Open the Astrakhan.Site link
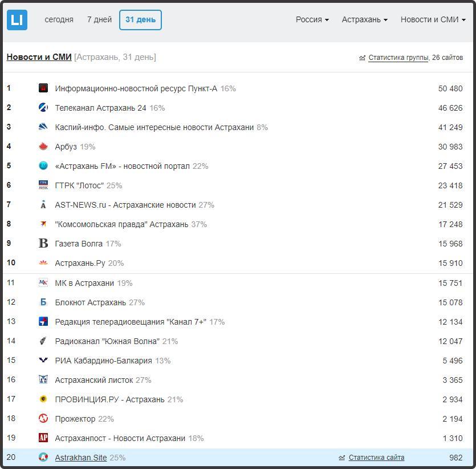476x469 pixels. click(81, 458)
